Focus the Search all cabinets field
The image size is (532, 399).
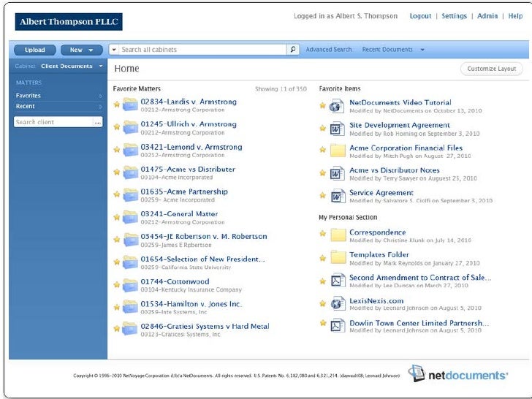(x=202, y=50)
